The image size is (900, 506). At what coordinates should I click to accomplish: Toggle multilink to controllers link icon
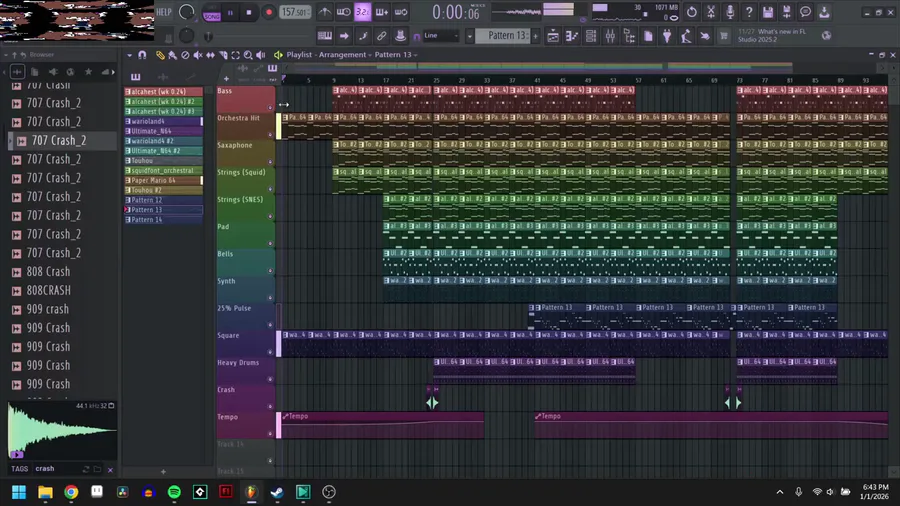click(x=382, y=36)
